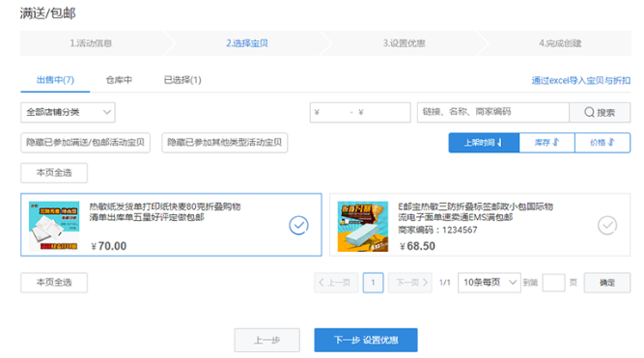Sort items by 价格
This screenshot has width=644, height=358.
602,143
